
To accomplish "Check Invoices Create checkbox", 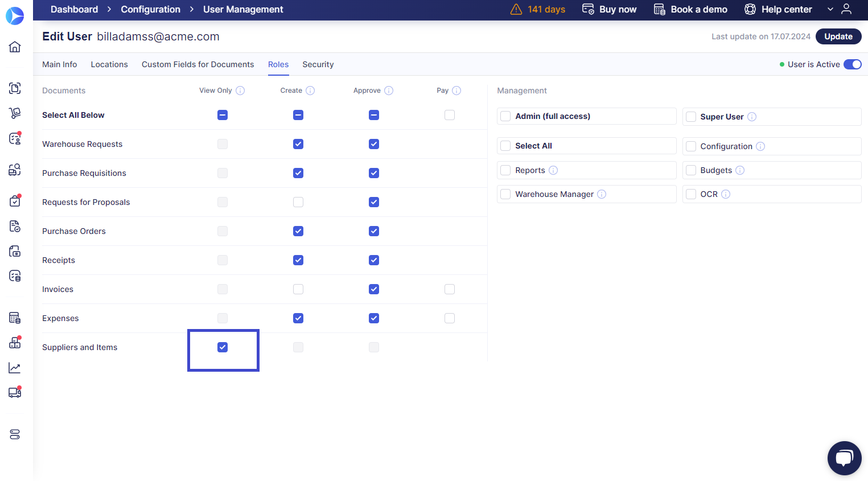I will (x=298, y=289).
